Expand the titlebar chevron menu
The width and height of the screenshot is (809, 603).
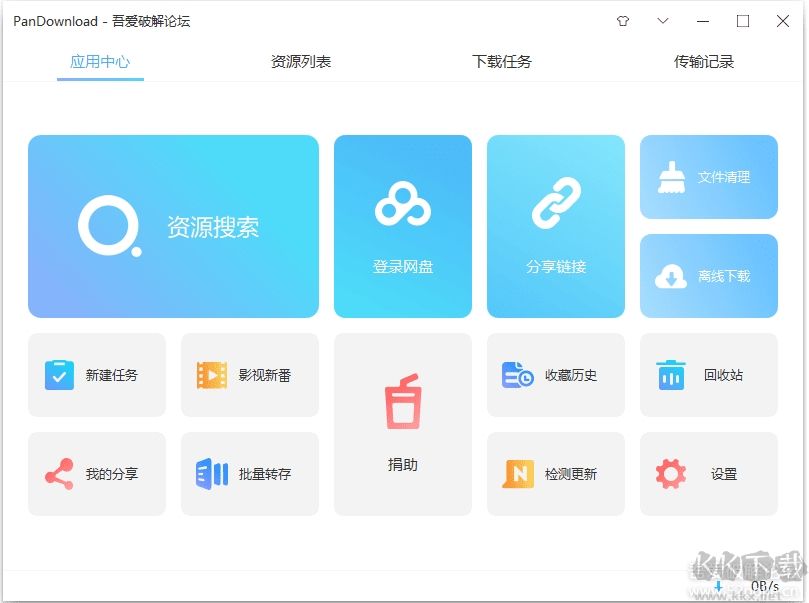click(663, 20)
